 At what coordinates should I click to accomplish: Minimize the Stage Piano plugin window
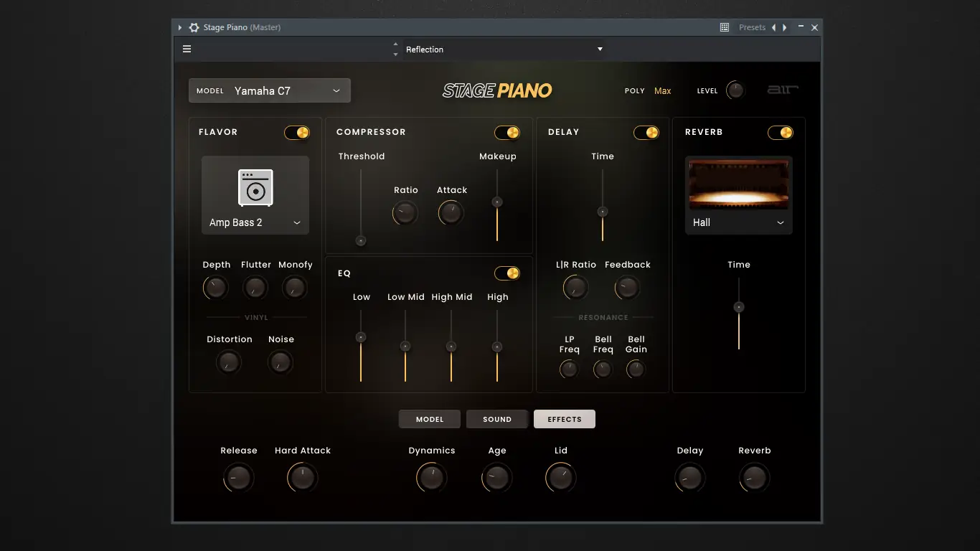coord(801,27)
